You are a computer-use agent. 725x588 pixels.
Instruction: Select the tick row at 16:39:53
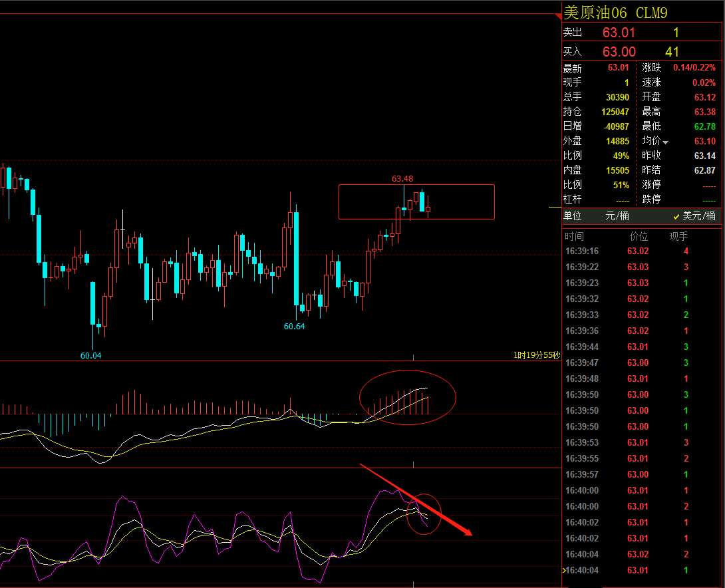(x=641, y=442)
